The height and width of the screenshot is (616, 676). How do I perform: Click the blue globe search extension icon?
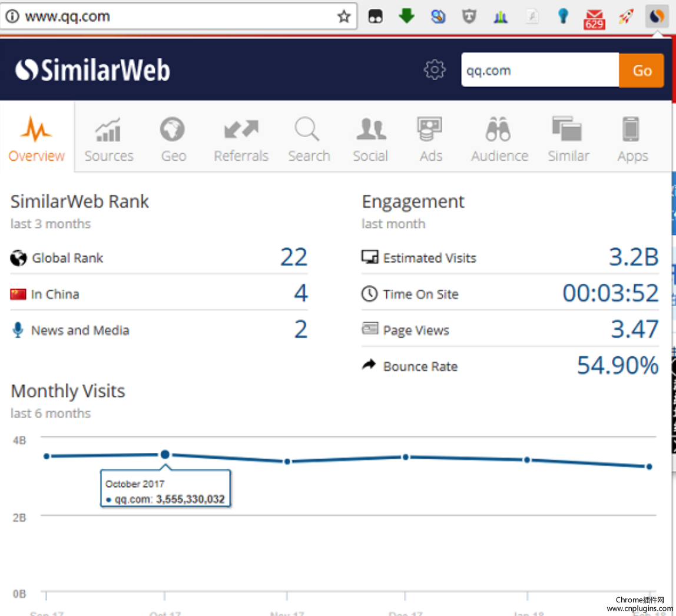pyautogui.click(x=438, y=16)
